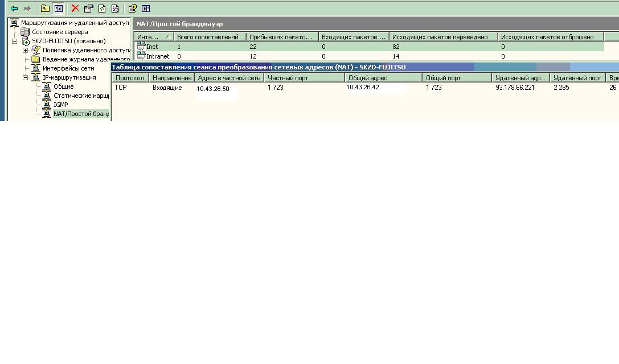Expand the Политика удаленного доступа node
Image resolution: width=619 pixels, height=364 pixels.
(x=25, y=50)
